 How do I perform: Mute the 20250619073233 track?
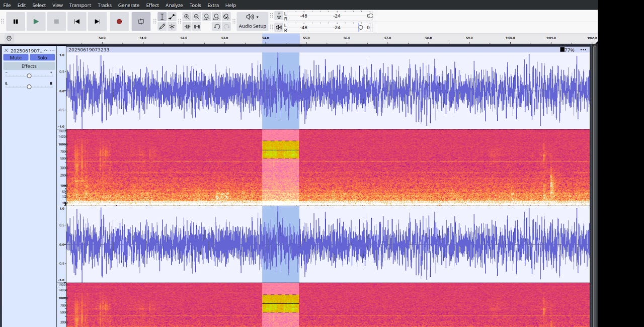16,57
